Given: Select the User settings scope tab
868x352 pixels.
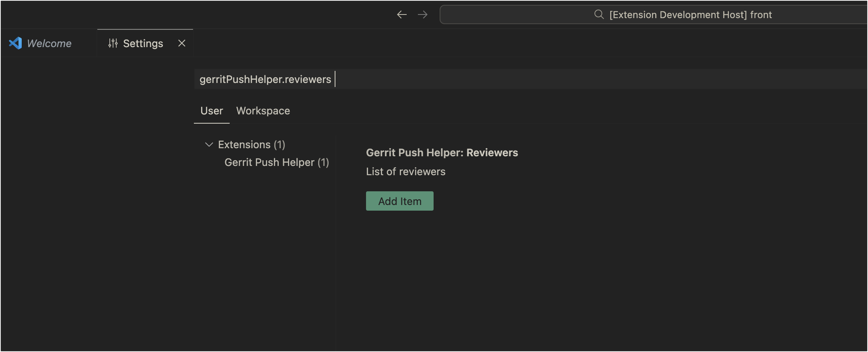Looking at the screenshot, I should pos(212,111).
